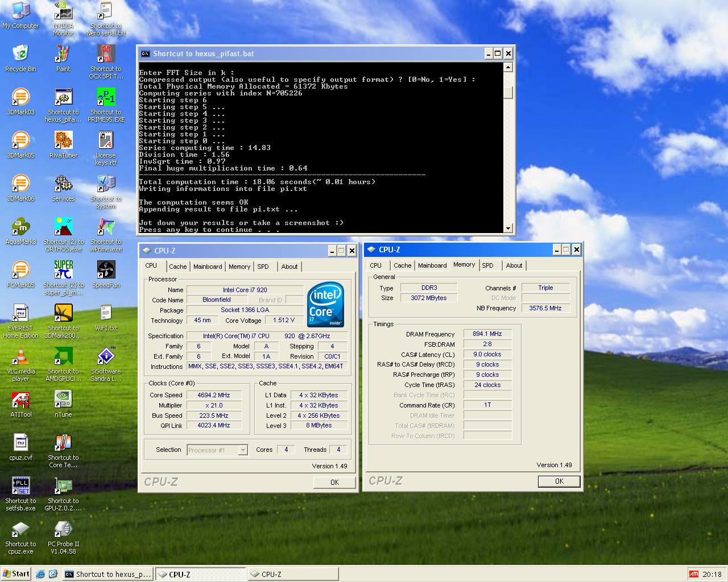Click the NB Frequency value 3576.5 MHz

pos(545,308)
